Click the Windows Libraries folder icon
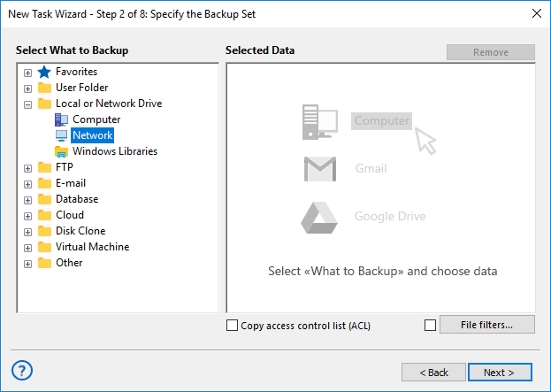The height and width of the screenshot is (392, 551). (61, 151)
